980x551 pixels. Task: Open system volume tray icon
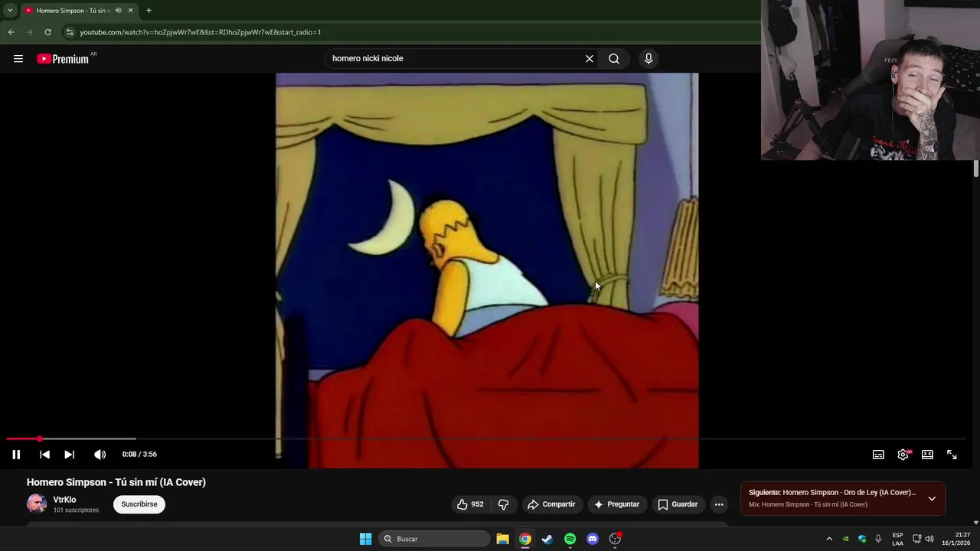pyautogui.click(x=929, y=539)
